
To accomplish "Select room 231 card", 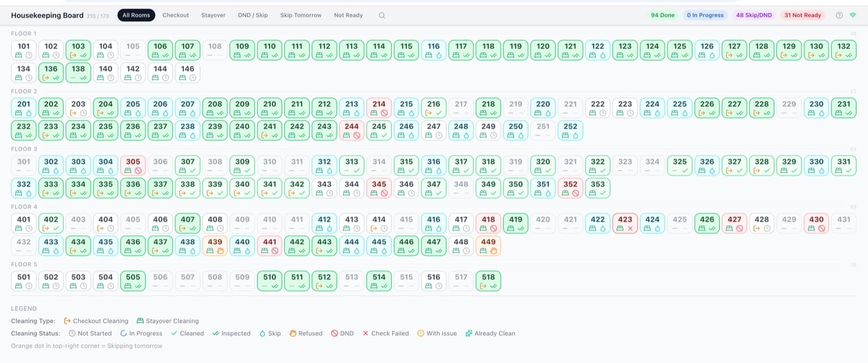I will click(844, 108).
